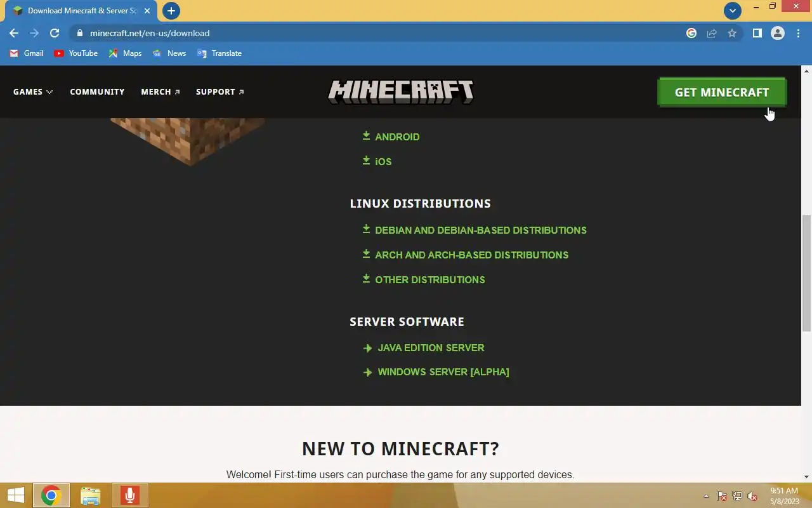Click the Action Center flag tray icon
This screenshot has height=508, width=812.
click(722, 496)
